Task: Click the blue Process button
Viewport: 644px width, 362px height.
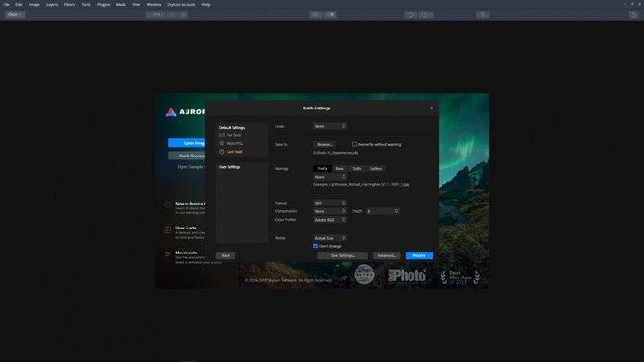Action: 418,255
